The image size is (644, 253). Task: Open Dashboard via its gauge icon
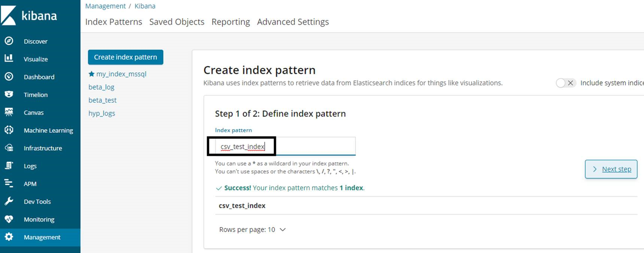coord(9,76)
